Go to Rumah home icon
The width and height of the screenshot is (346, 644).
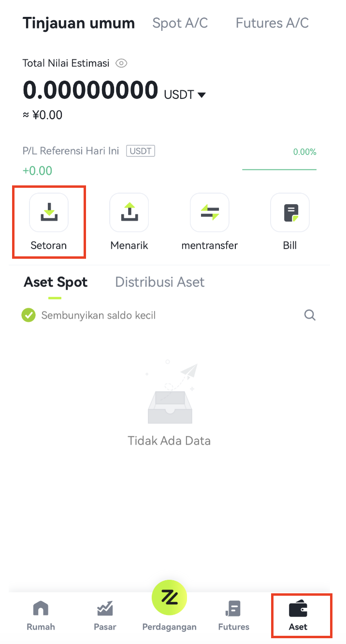[x=41, y=609]
